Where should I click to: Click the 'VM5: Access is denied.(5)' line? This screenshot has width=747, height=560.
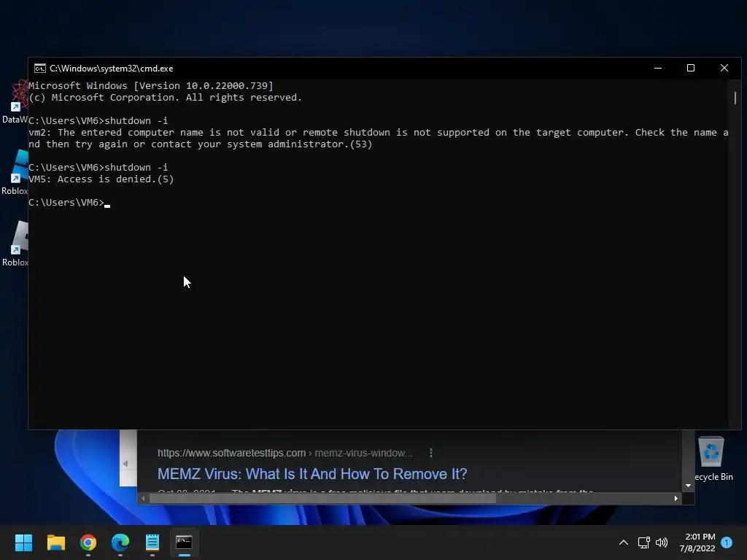click(101, 179)
